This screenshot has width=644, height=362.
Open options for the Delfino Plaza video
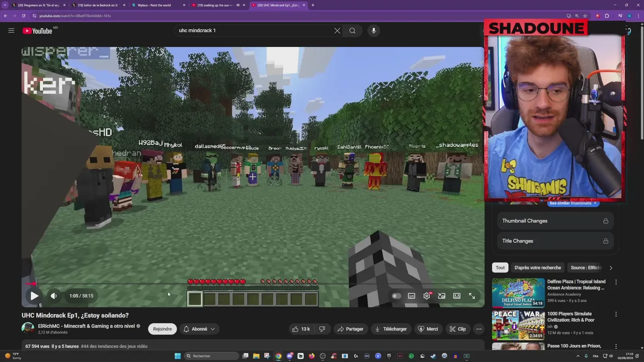pyautogui.click(x=616, y=282)
